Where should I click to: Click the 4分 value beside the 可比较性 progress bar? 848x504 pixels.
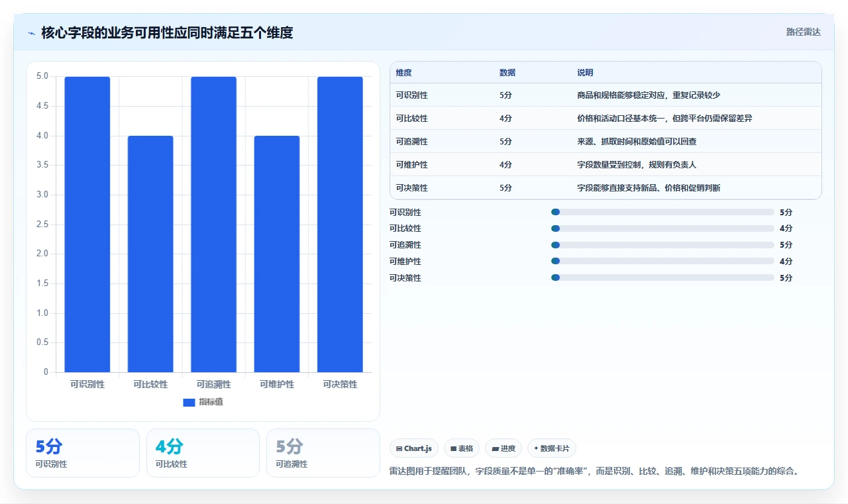tap(786, 228)
